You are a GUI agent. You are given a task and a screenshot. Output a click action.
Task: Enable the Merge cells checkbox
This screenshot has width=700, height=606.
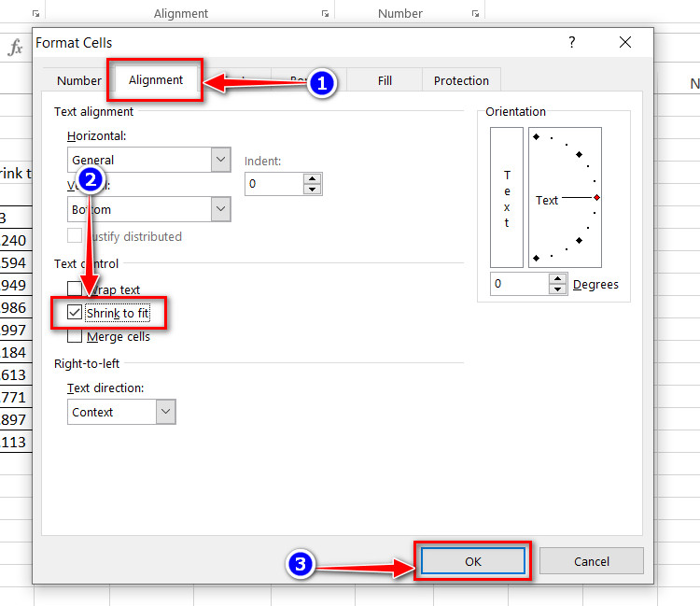[x=75, y=335]
